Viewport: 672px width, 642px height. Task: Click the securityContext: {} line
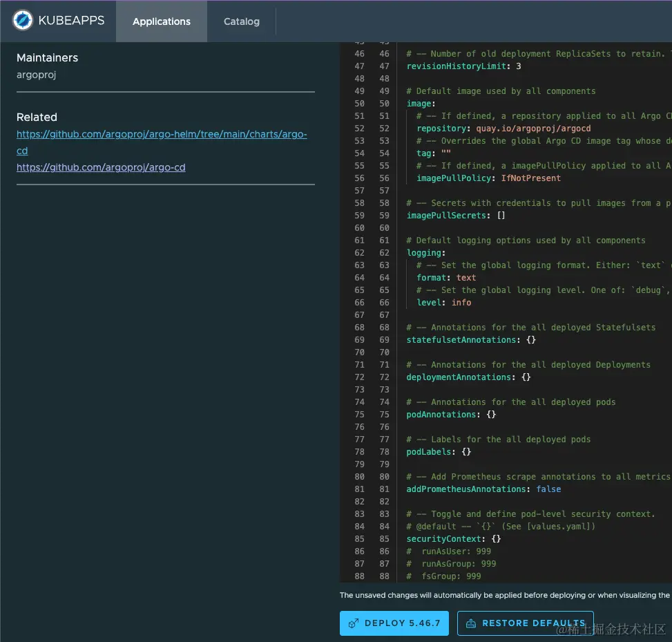click(x=454, y=538)
